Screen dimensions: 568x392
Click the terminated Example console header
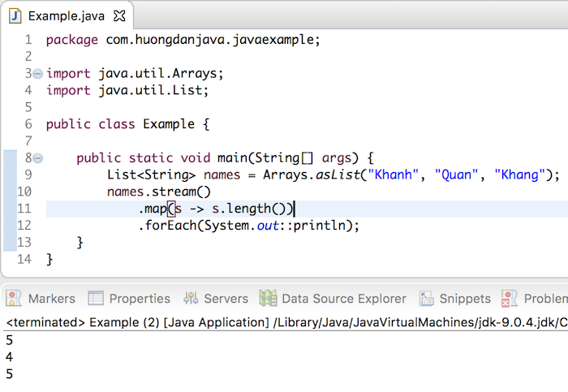pyautogui.click(x=286, y=322)
